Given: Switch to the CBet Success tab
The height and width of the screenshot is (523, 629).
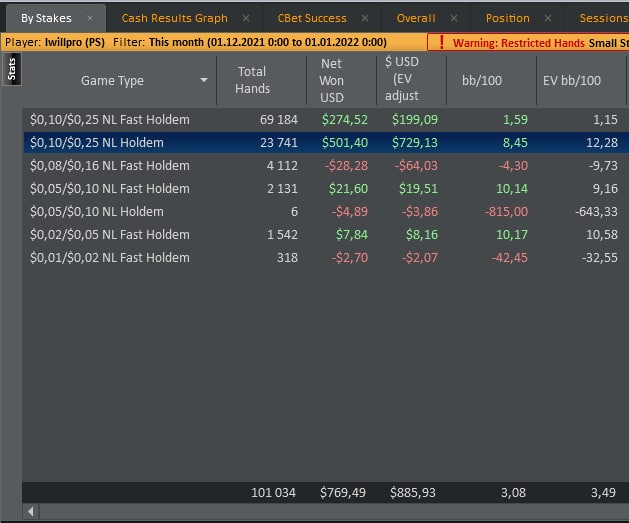Looking at the screenshot, I should (312, 18).
